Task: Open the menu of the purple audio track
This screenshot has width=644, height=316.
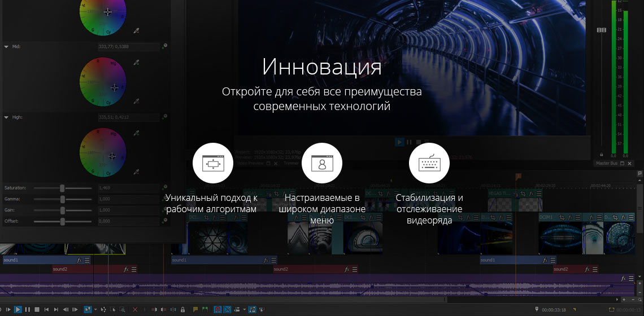Action: click(x=632, y=278)
